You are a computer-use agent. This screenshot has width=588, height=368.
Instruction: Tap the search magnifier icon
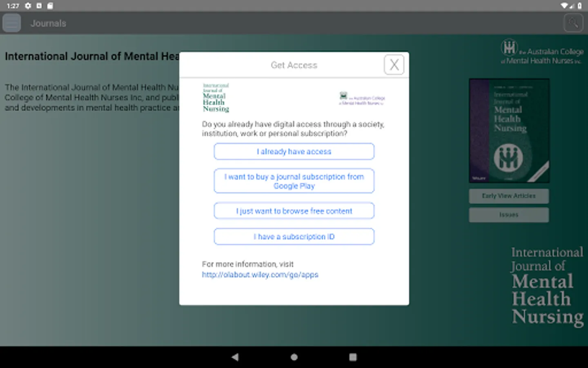point(573,23)
